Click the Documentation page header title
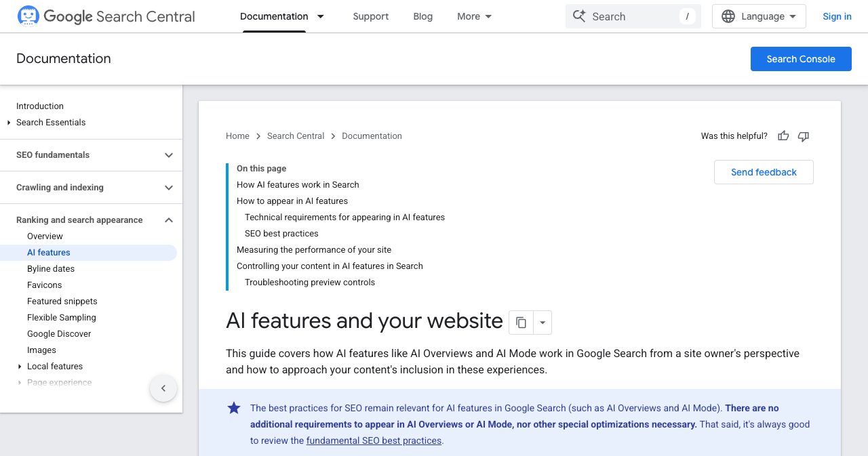This screenshot has height=456, width=868. pyautogui.click(x=64, y=59)
